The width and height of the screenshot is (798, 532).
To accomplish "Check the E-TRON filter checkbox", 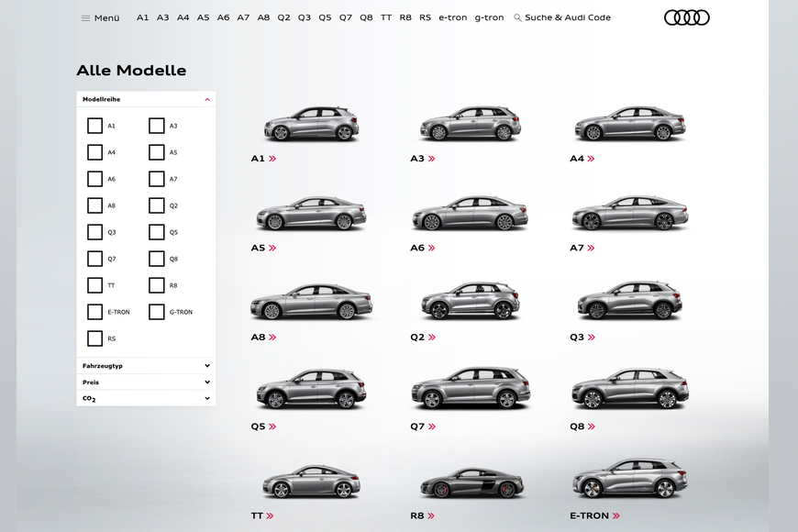I will point(94,312).
